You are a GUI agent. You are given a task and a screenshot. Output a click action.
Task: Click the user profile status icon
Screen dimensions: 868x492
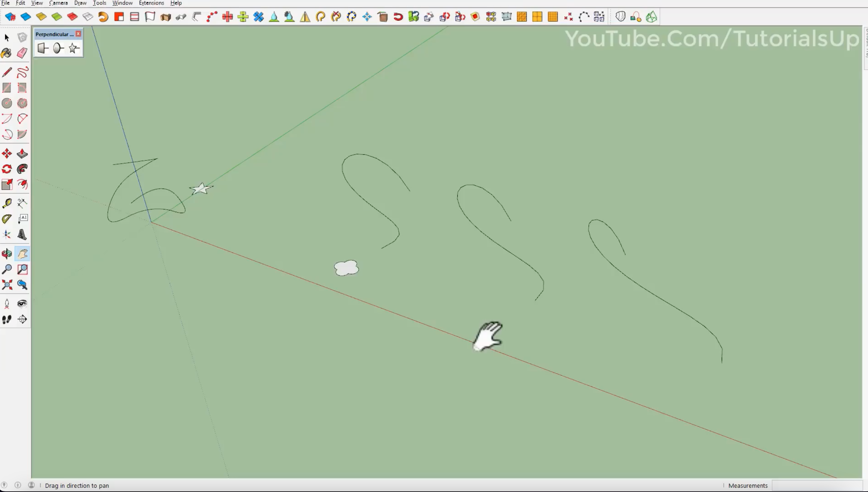point(31,485)
